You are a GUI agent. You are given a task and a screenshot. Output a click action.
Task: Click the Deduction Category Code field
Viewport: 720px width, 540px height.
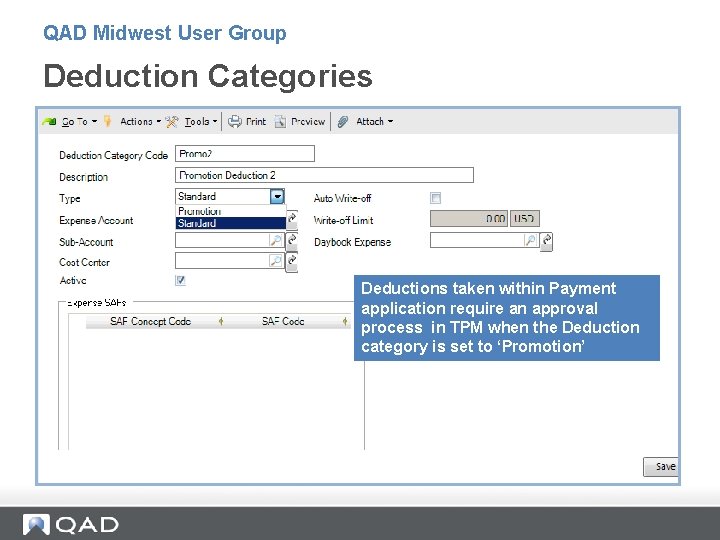click(x=245, y=154)
